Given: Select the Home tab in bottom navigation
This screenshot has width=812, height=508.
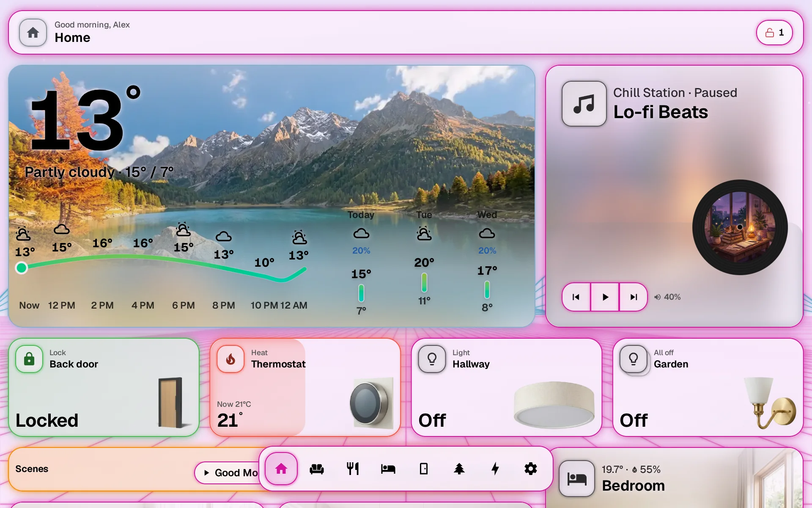Looking at the screenshot, I should click(281, 469).
